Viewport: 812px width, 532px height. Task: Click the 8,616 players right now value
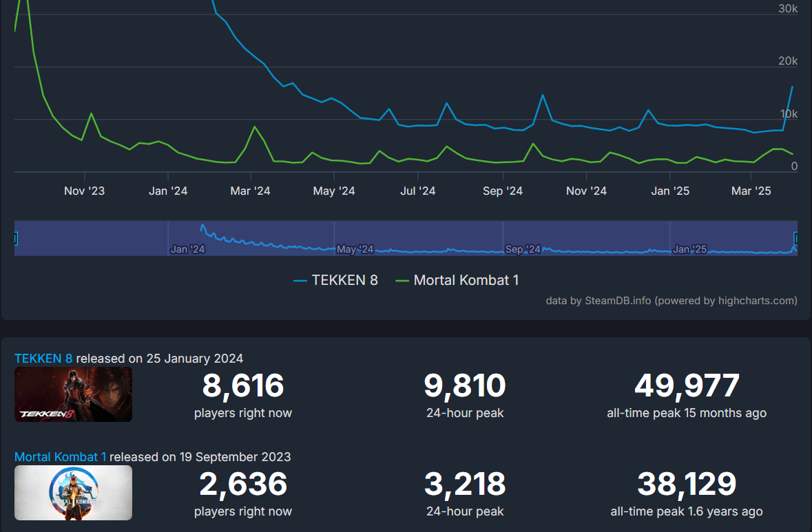pyautogui.click(x=243, y=385)
